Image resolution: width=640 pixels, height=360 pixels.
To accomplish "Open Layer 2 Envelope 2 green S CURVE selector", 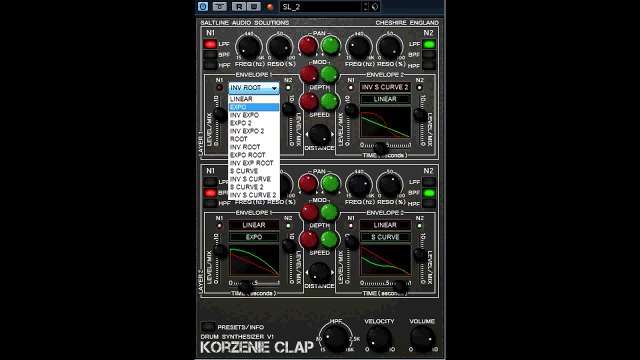I will pos(385,237).
